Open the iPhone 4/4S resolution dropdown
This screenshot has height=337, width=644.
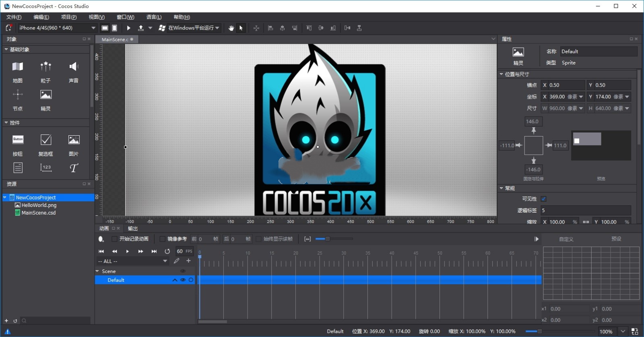pos(93,28)
